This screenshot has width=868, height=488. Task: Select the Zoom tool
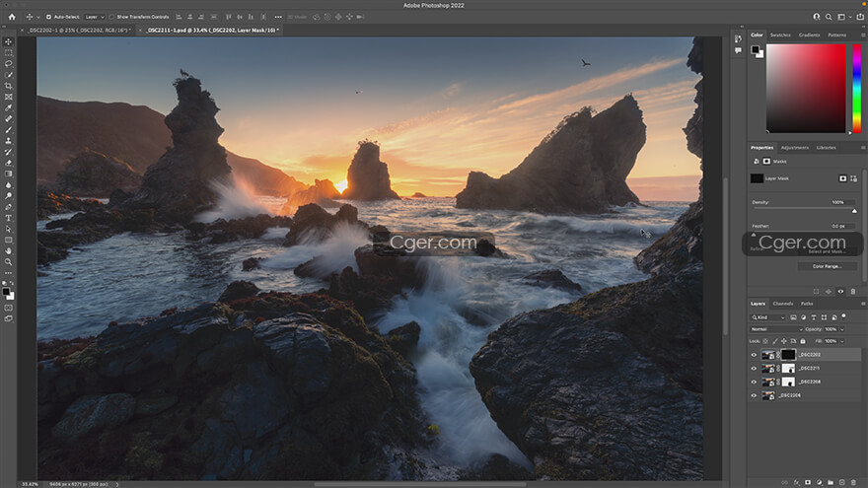coord(9,262)
